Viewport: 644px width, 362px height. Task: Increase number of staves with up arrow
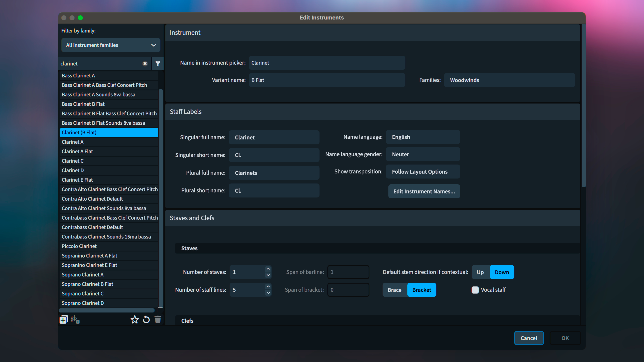[x=268, y=269]
